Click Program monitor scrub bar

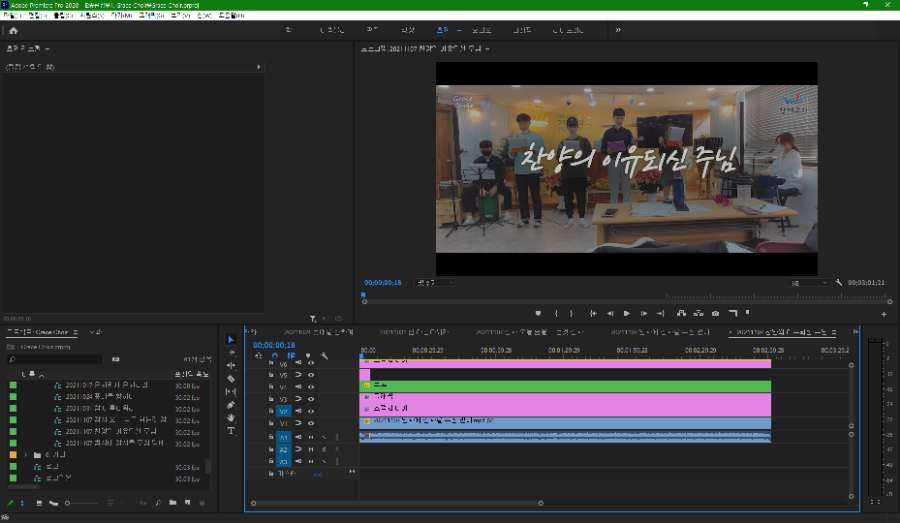627,301
